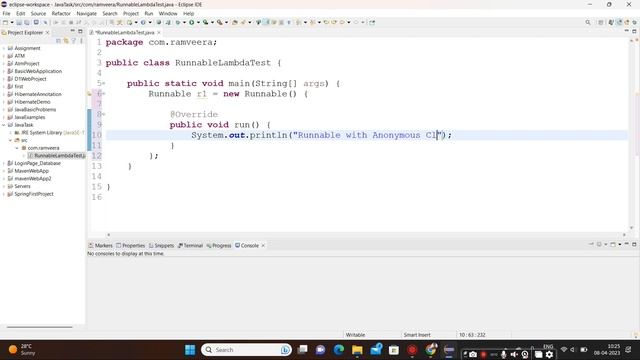
Task: Expand the SpringFirstProject project
Action: (4, 194)
